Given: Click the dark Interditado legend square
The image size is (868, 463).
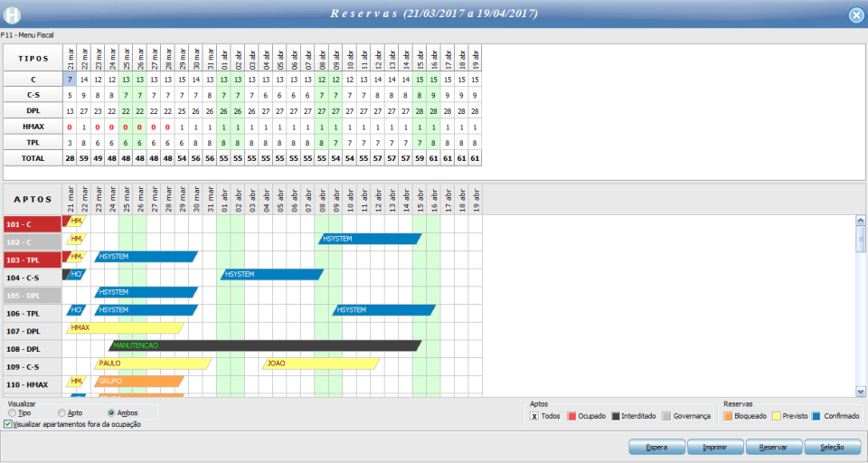Looking at the screenshot, I should click(616, 416).
